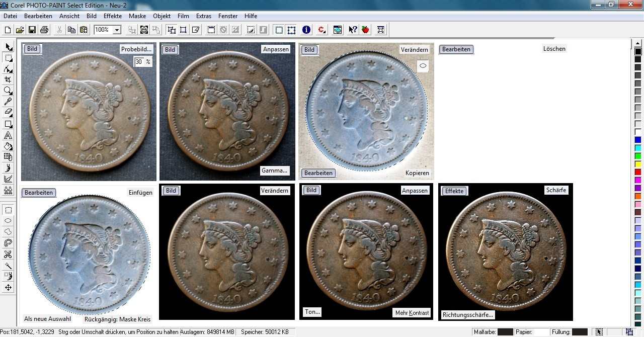Create a new document with the New icon
This screenshot has height=337, width=644.
coord(8,30)
